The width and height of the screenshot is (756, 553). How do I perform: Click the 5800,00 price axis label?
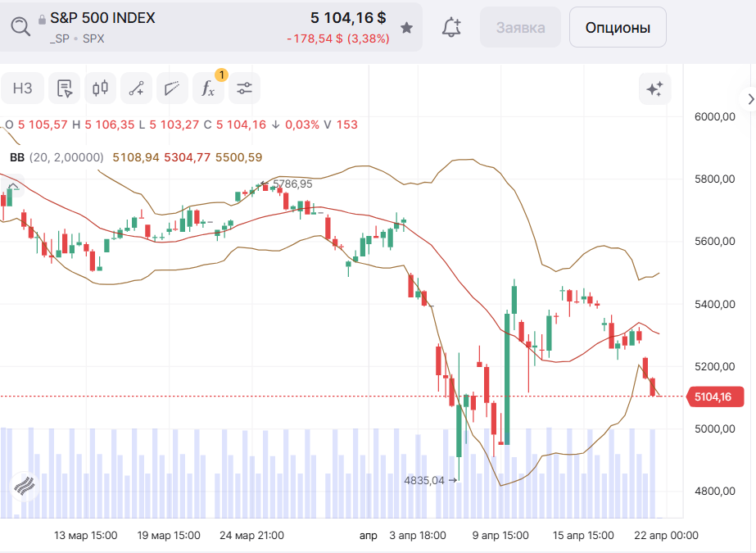[x=714, y=179]
